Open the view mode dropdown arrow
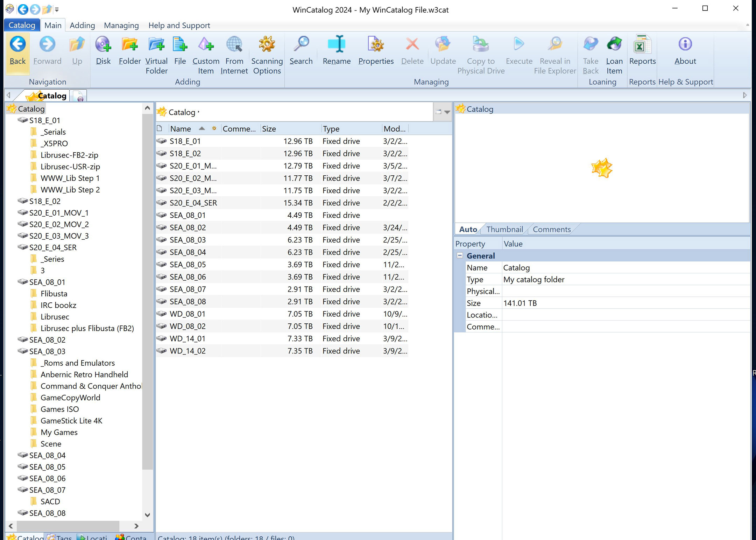The image size is (756, 540). click(x=447, y=112)
